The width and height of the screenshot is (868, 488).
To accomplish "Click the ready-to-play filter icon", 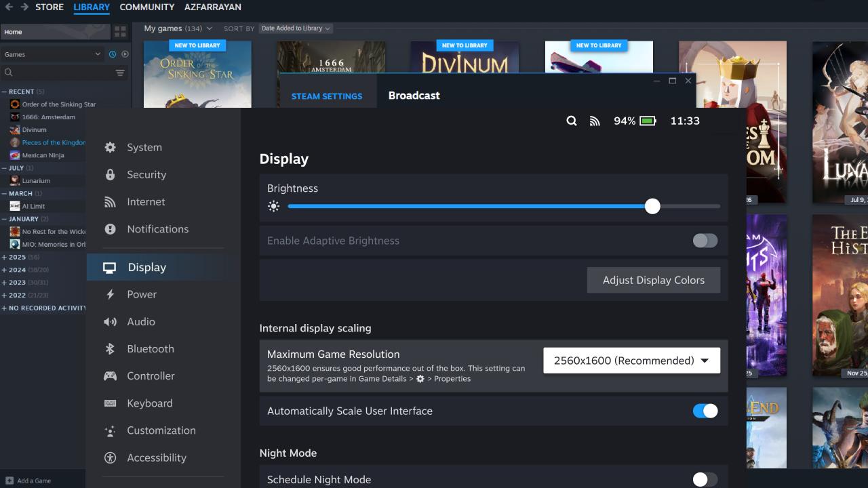I will (125, 54).
